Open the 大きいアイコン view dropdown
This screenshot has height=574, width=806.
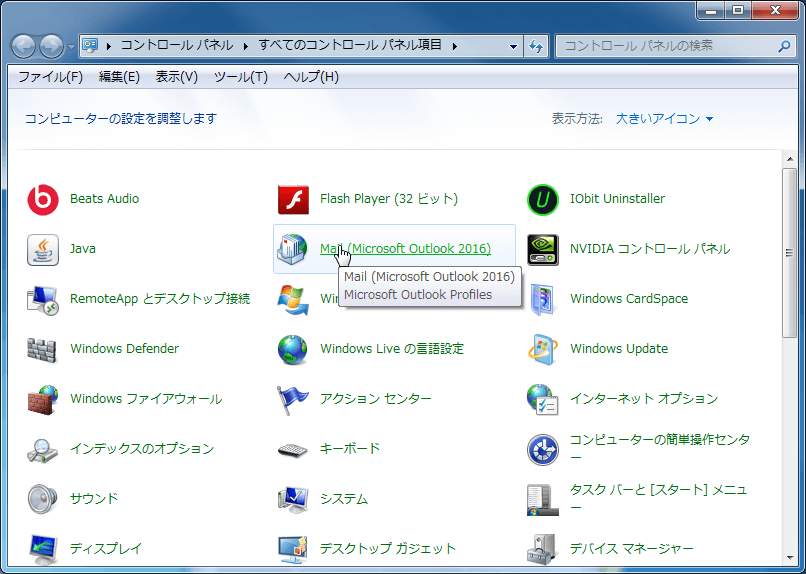(664, 119)
